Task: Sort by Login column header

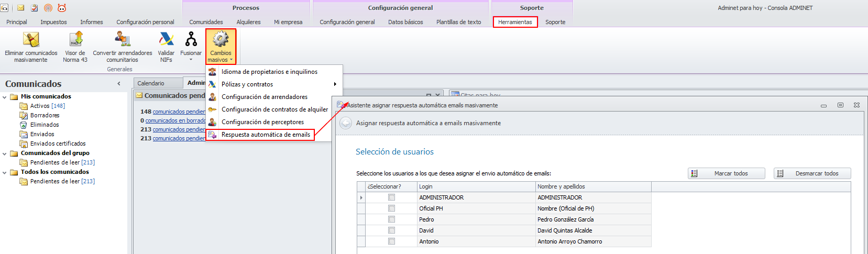Action: coord(476,186)
